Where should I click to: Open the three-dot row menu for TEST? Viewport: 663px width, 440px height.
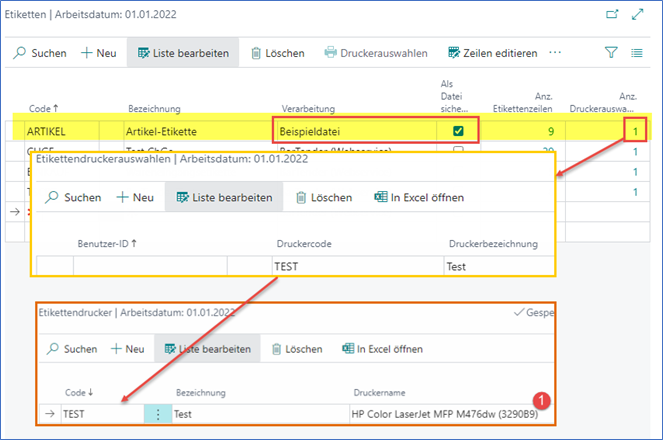[x=156, y=412]
